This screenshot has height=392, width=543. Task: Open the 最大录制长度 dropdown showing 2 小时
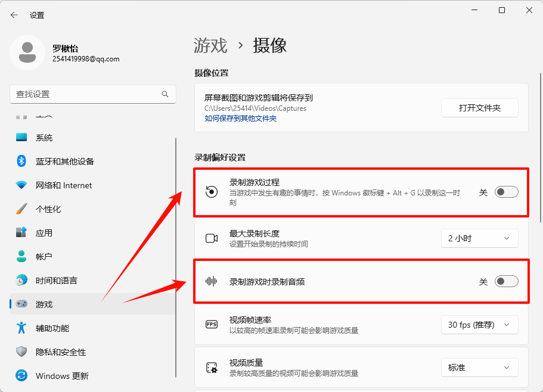coord(479,238)
